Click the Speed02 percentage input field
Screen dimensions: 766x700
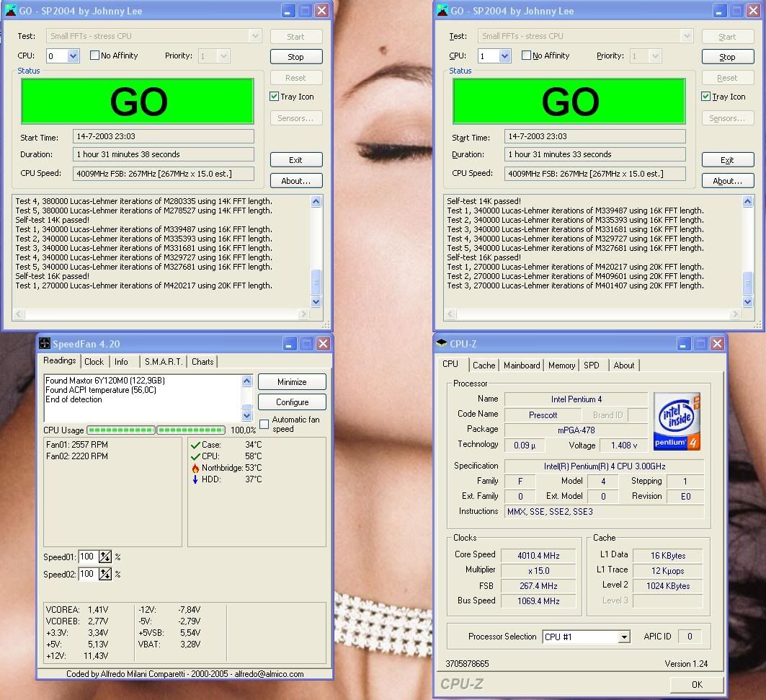tap(86, 575)
